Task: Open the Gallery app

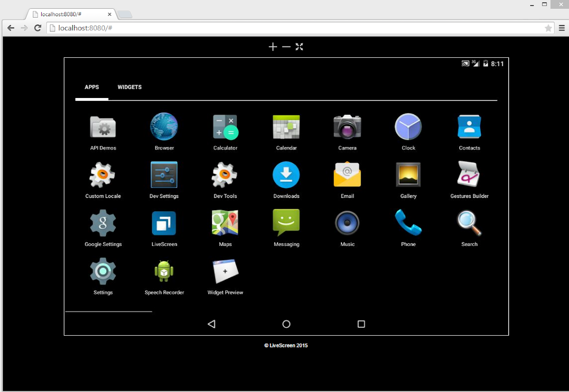Action: 408,175
